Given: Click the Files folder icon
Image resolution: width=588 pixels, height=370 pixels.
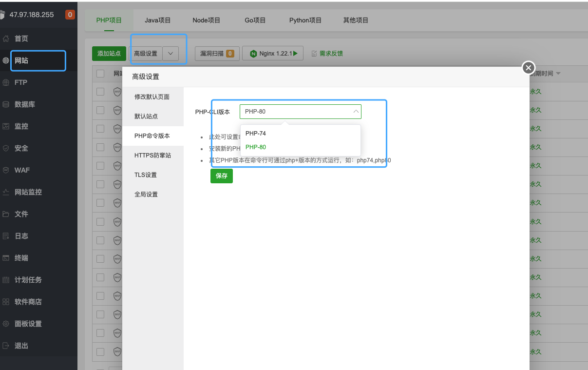Looking at the screenshot, I should 6,214.
